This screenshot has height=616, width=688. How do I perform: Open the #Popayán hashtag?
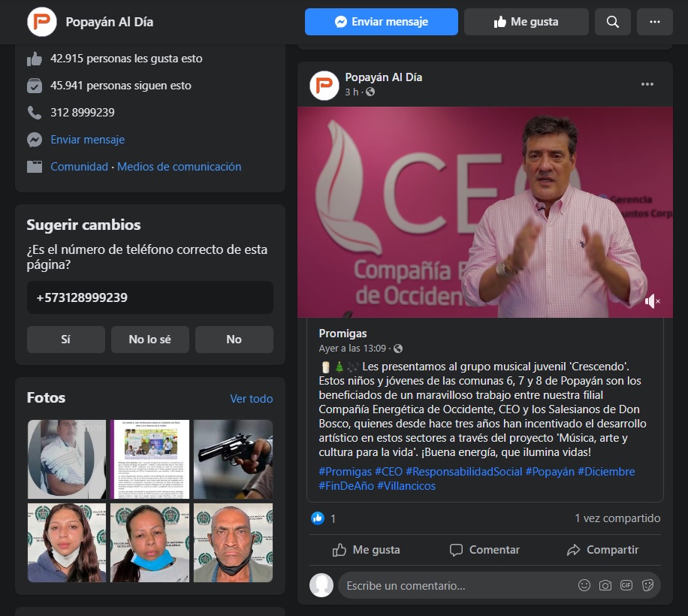(x=551, y=472)
